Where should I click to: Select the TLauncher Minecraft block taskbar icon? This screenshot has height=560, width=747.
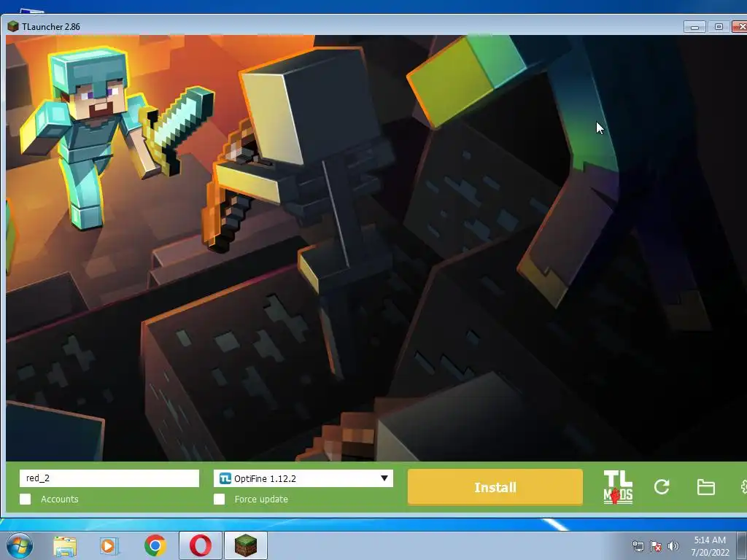click(x=246, y=545)
